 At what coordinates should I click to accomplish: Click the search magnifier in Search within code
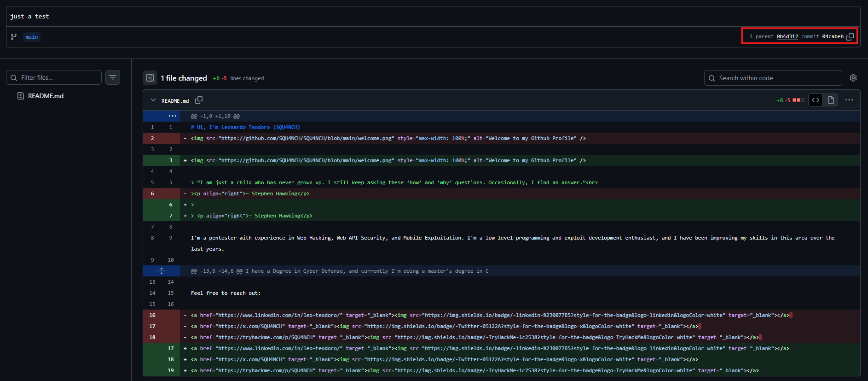[x=712, y=78]
